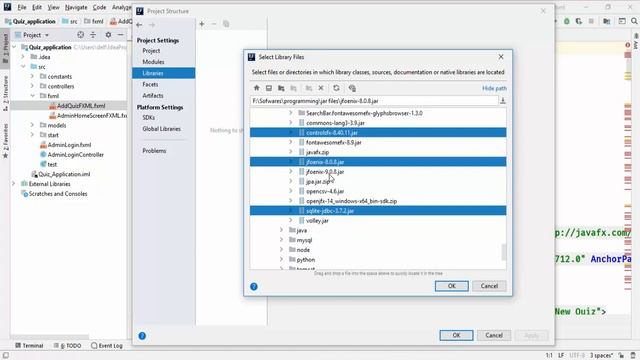The height and width of the screenshot is (360, 640).
Task: Click the Debug bug icon in main toolbar
Action: [x=567, y=21]
